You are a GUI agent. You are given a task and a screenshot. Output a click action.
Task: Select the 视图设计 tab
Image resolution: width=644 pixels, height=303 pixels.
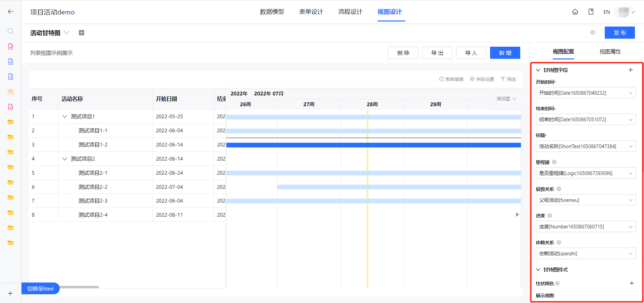point(389,12)
